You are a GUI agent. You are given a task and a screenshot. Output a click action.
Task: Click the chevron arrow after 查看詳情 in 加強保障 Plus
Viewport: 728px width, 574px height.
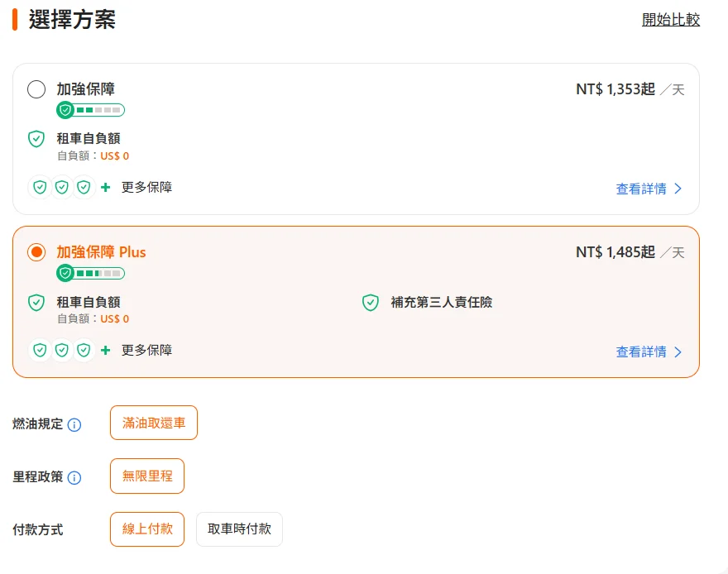point(678,352)
